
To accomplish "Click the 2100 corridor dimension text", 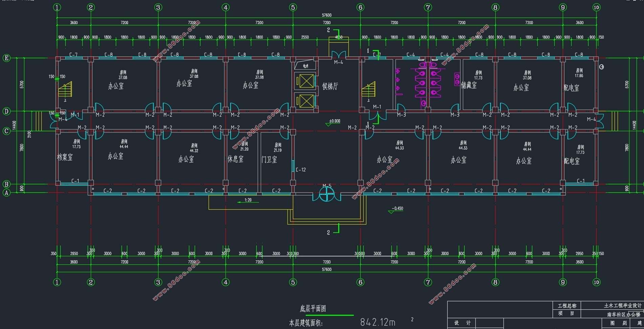I will pyautogui.click(x=29, y=134).
